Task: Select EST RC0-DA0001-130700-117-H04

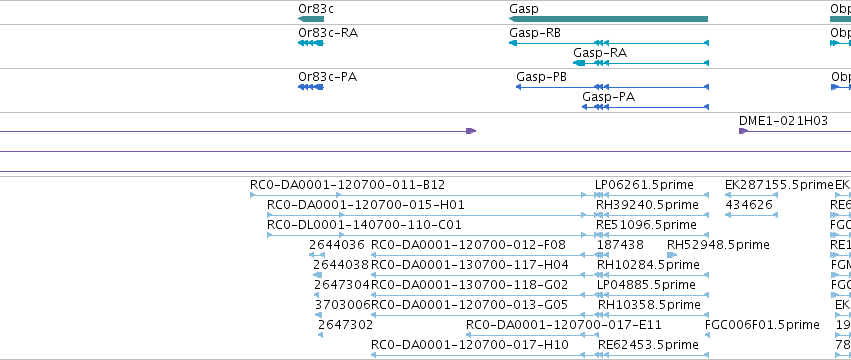Action: 469,266
